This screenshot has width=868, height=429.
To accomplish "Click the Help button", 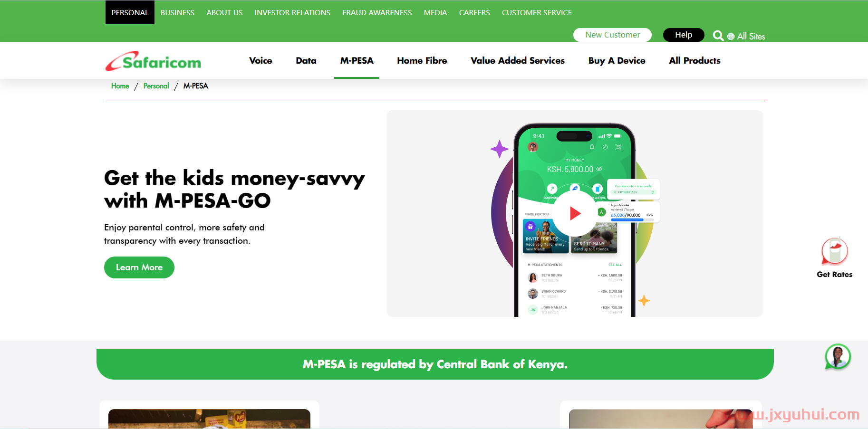I will pos(684,35).
